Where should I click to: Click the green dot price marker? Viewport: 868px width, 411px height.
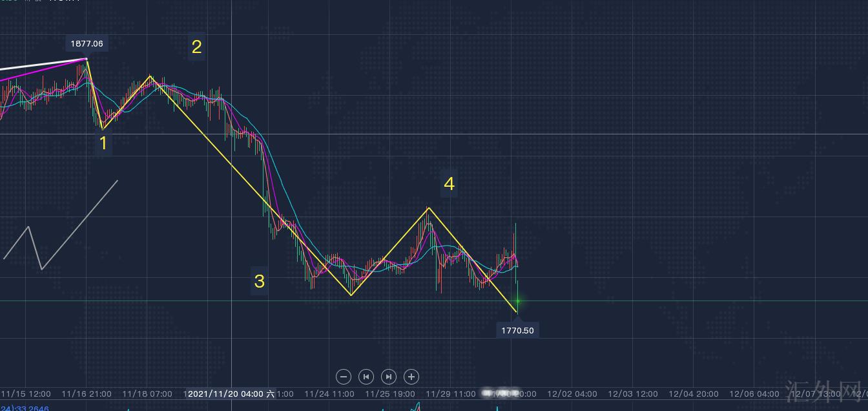click(x=517, y=301)
